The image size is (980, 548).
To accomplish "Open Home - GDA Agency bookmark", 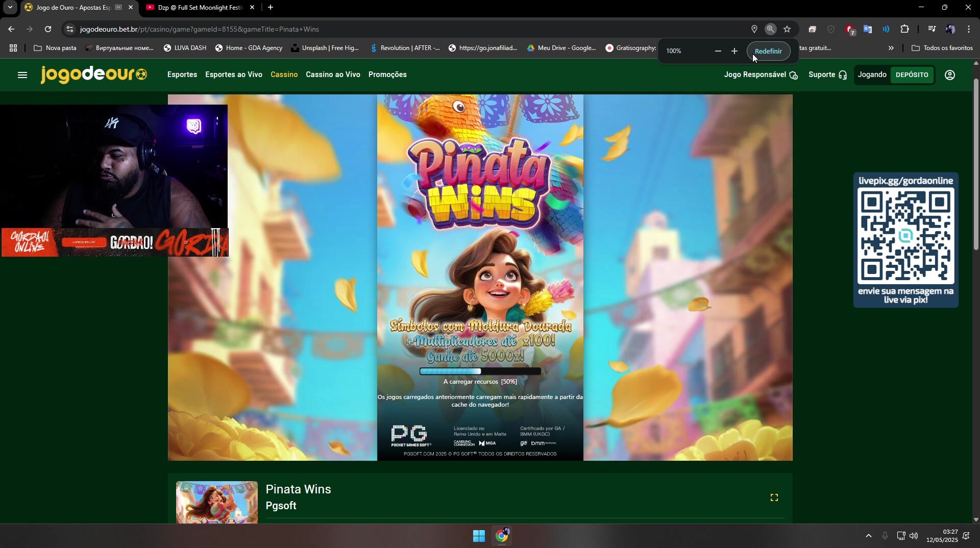I will click(249, 48).
